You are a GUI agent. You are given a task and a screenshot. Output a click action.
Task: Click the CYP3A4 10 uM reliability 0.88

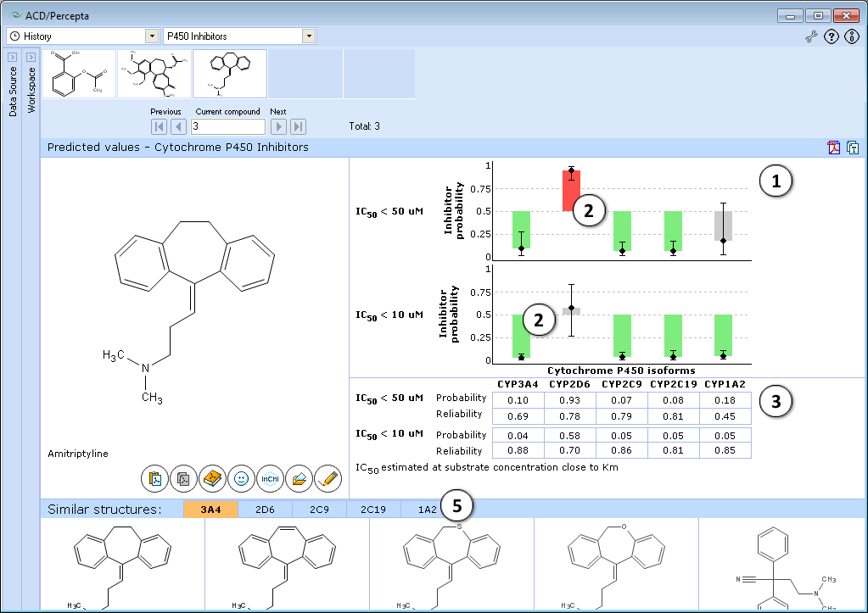click(x=518, y=450)
